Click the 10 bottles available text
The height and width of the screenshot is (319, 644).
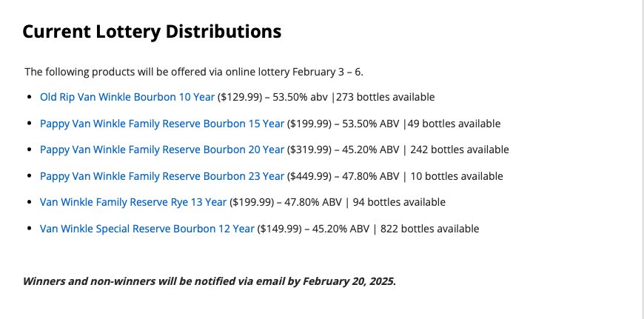tap(457, 176)
